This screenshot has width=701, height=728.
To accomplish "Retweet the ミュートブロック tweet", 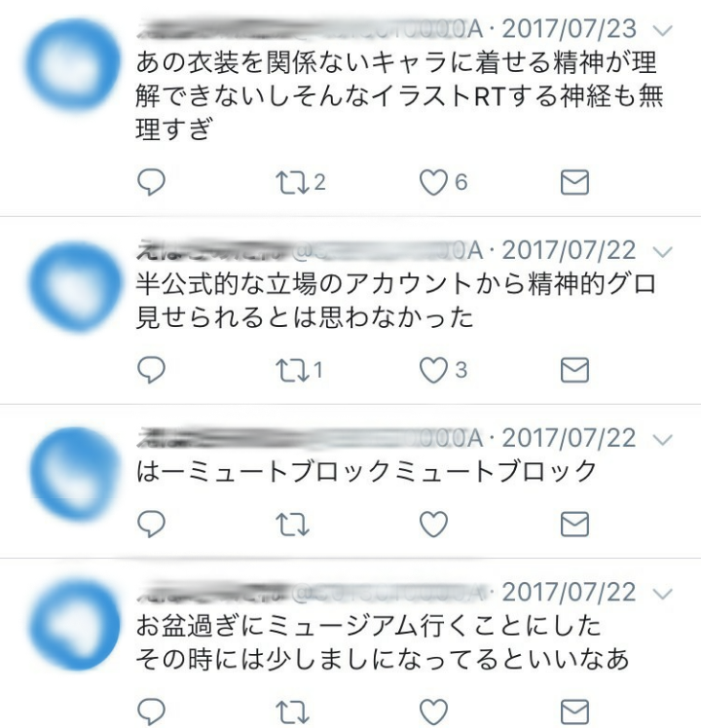I will [292, 525].
